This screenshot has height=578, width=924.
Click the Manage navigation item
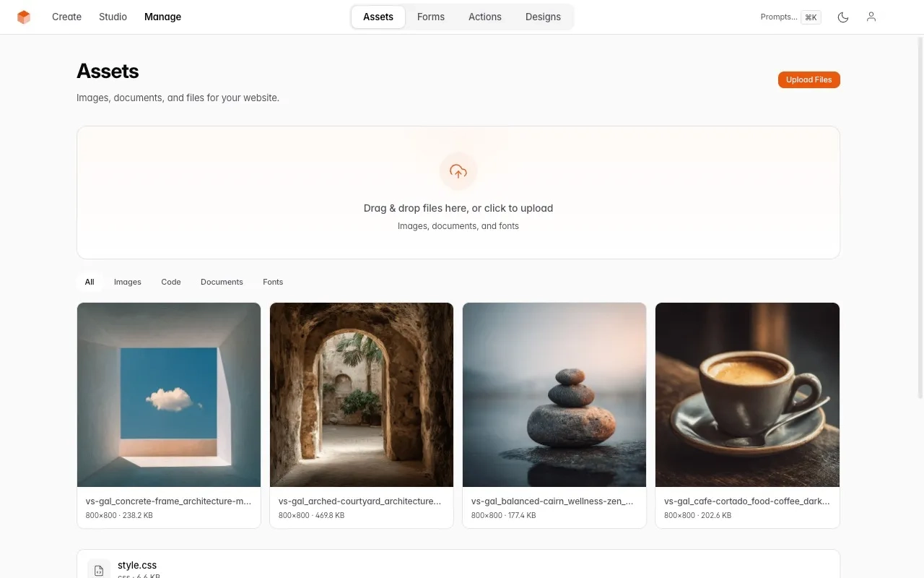[162, 17]
